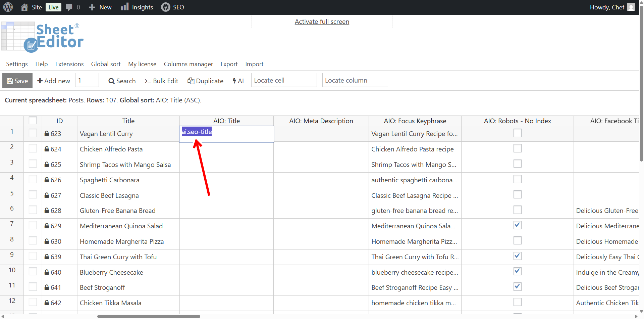The image size is (644, 319).
Task: Open the Export menu
Action: tap(229, 64)
